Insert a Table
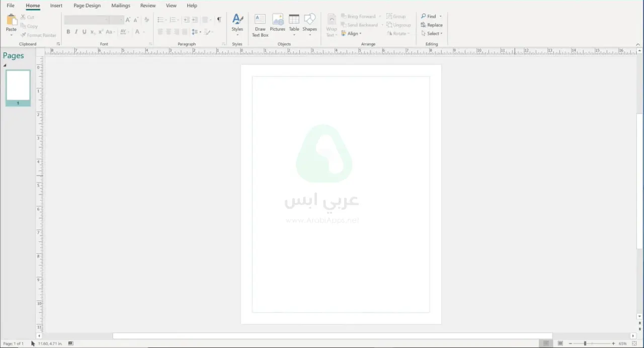644x348 pixels. (x=294, y=24)
